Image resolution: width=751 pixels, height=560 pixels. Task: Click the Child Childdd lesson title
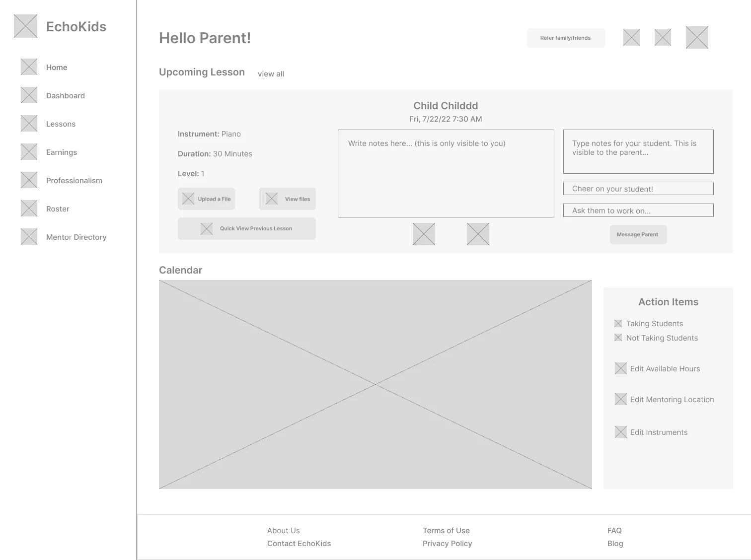pos(446,106)
